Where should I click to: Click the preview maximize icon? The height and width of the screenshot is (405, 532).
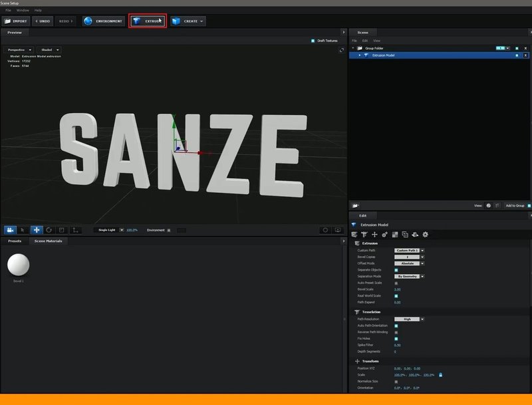[342, 50]
